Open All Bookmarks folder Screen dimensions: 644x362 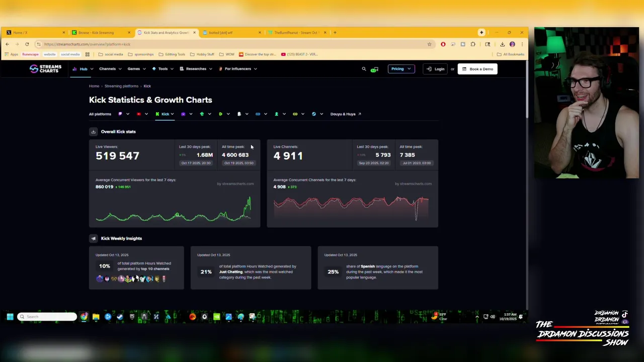[x=510, y=54]
